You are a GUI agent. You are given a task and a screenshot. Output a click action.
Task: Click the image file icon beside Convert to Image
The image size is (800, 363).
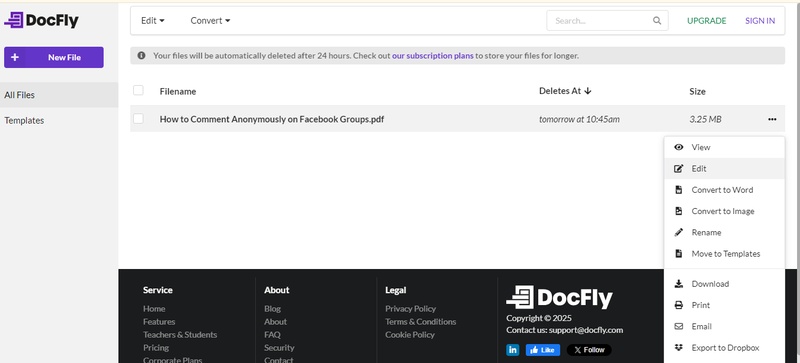(x=679, y=211)
